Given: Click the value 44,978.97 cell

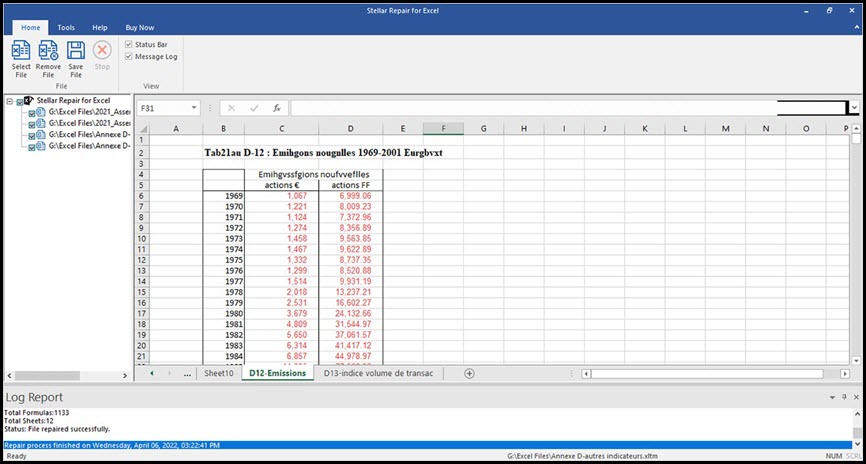Looking at the screenshot, I should (x=351, y=356).
